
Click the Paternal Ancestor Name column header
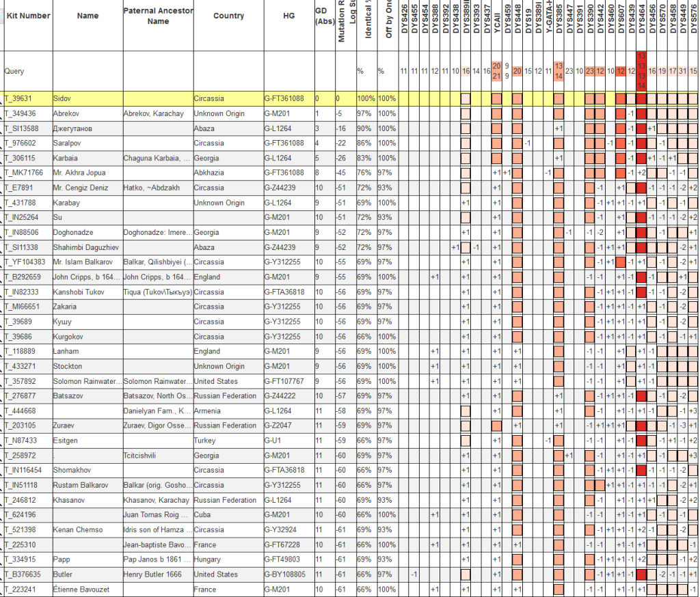point(158,16)
